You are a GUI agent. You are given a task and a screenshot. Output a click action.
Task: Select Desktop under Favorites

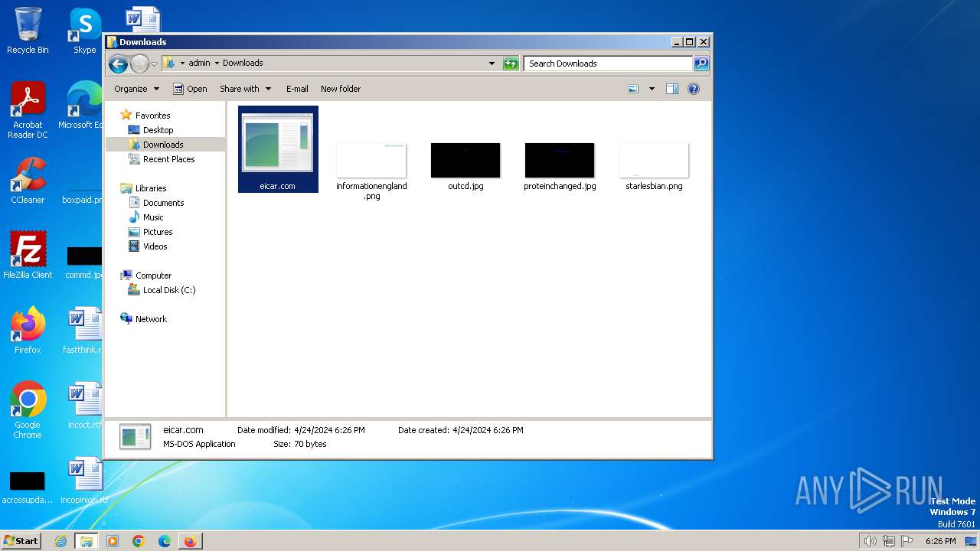tap(158, 130)
